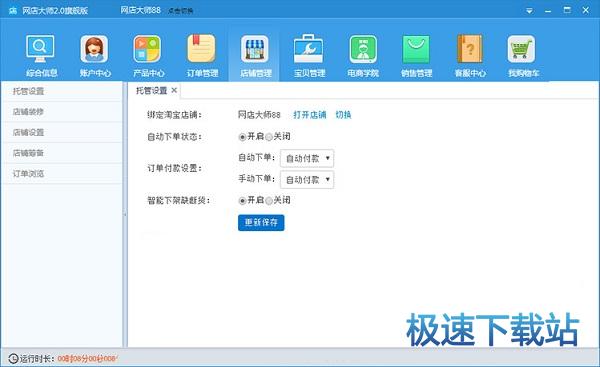600x367 pixels.
Task: Open 宝贝管理 toolbox icon
Action: [x=308, y=49]
